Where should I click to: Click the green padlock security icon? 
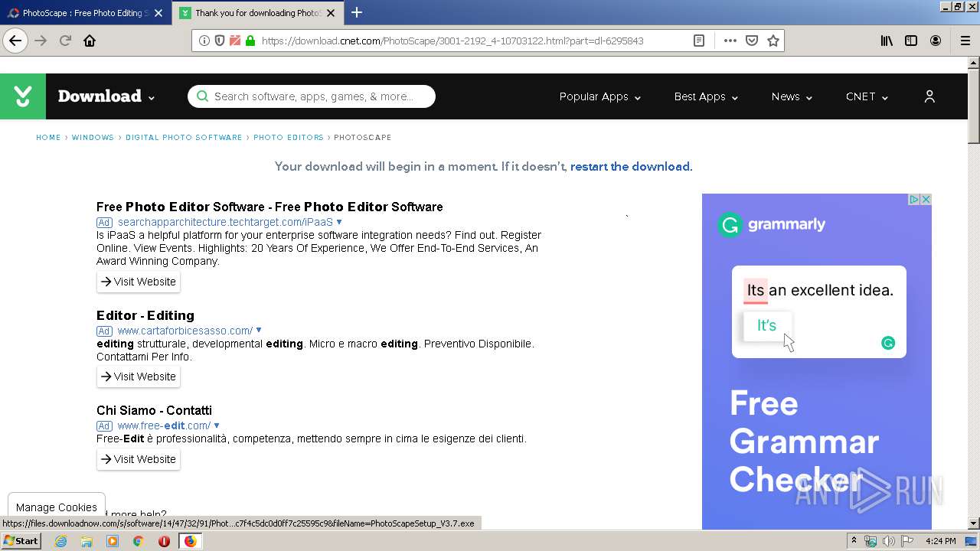coord(250,41)
